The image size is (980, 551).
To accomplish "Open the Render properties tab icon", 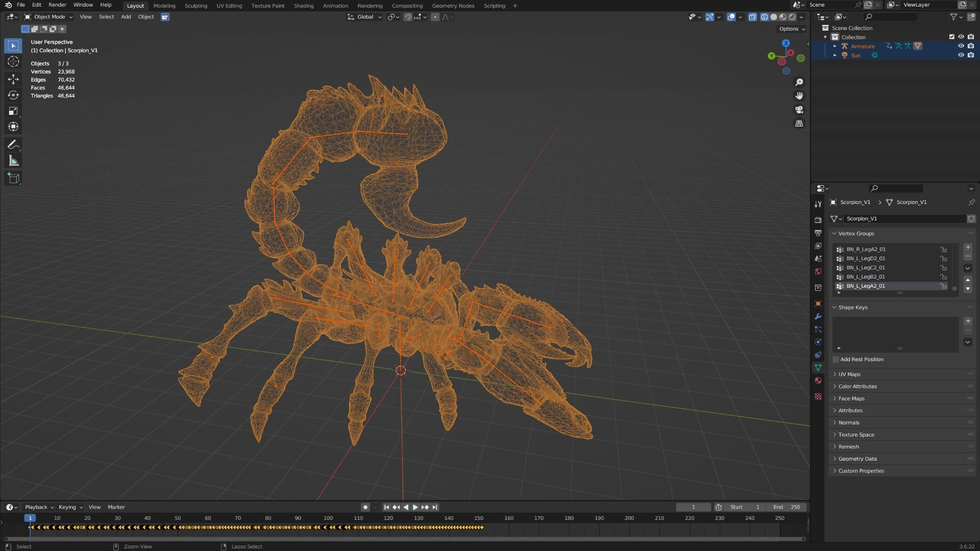I will click(818, 220).
